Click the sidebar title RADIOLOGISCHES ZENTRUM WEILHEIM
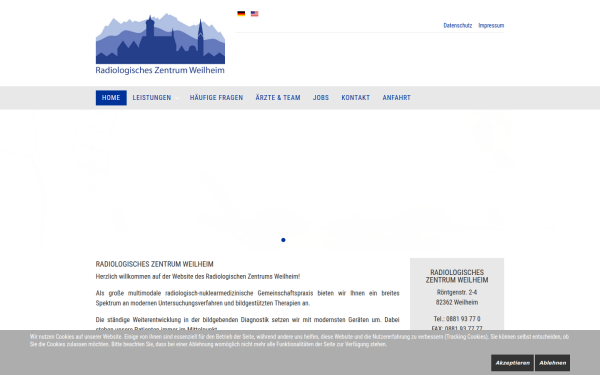 457,276
